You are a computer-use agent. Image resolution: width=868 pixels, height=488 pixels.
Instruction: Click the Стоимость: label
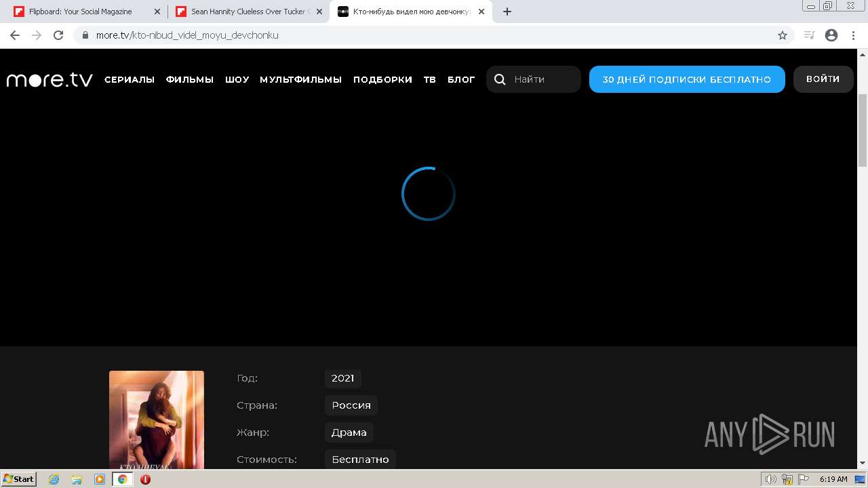[267, 460]
